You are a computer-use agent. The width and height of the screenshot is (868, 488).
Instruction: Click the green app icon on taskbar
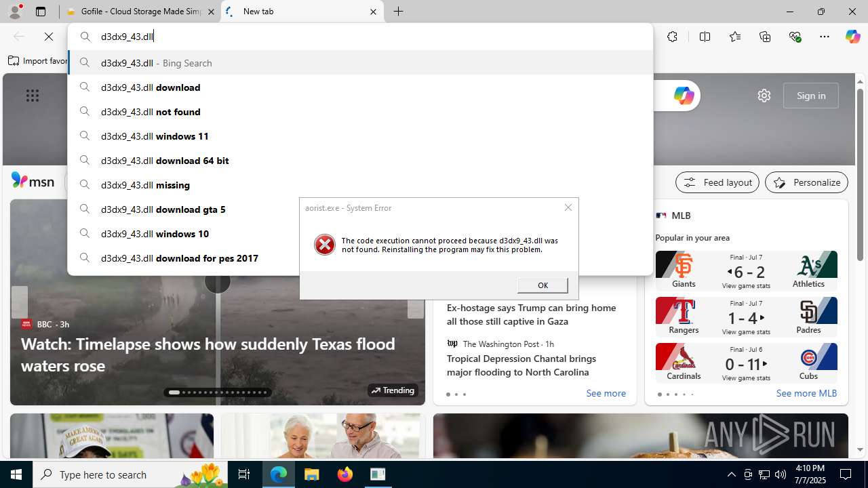tap(378, 474)
